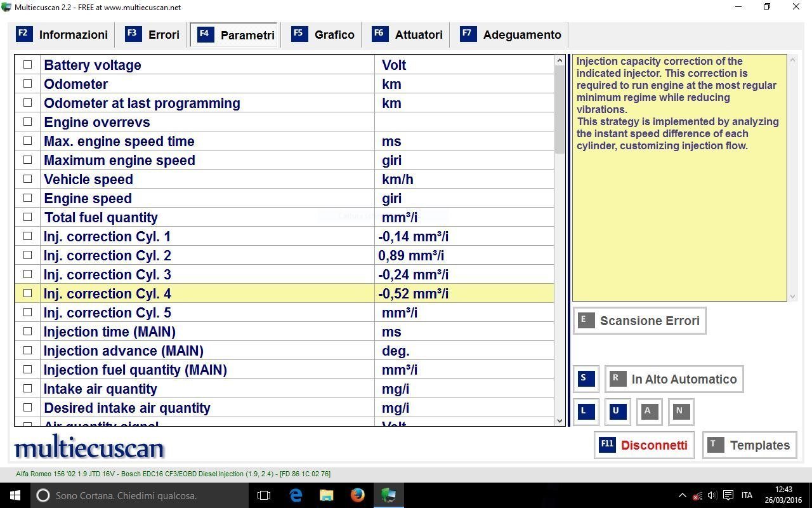The height and width of the screenshot is (508, 812).
Task: Click parameter list scrollbar down arrow
Action: 560,420
